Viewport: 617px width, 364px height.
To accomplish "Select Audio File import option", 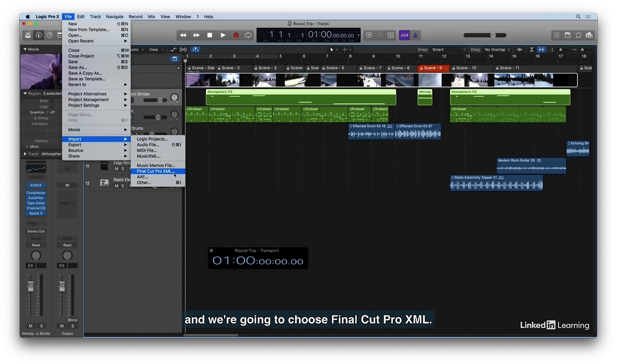I will [x=158, y=144].
